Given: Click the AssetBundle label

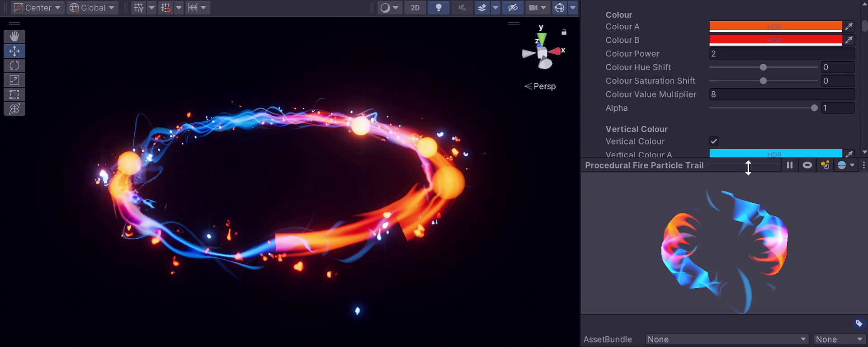Looking at the screenshot, I should click(x=608, y=339).
